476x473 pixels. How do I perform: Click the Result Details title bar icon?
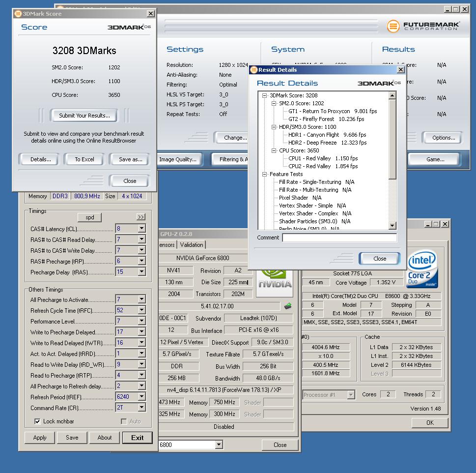click(254, 70)
